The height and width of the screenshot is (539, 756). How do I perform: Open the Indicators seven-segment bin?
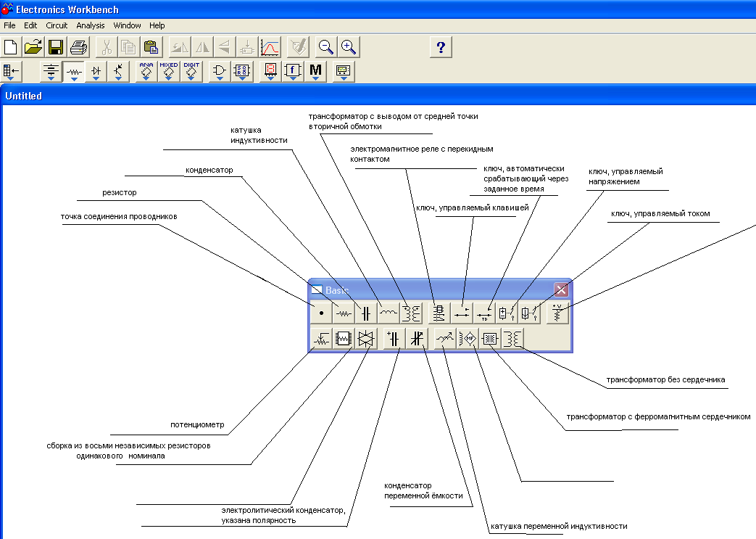click(x=270, y=72)
